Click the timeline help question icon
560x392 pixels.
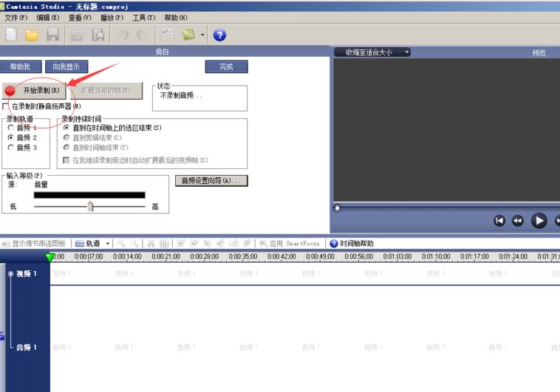point(334,244)
